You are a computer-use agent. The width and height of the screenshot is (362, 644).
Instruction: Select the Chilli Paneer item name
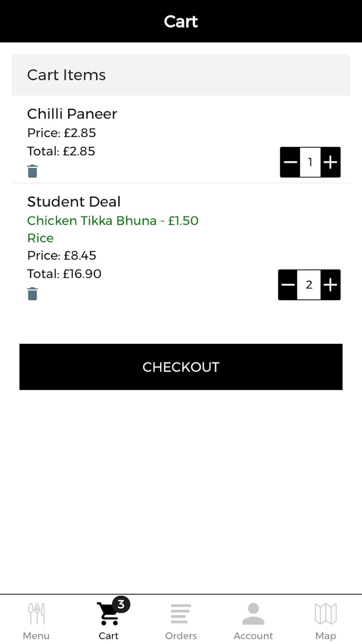72,114
